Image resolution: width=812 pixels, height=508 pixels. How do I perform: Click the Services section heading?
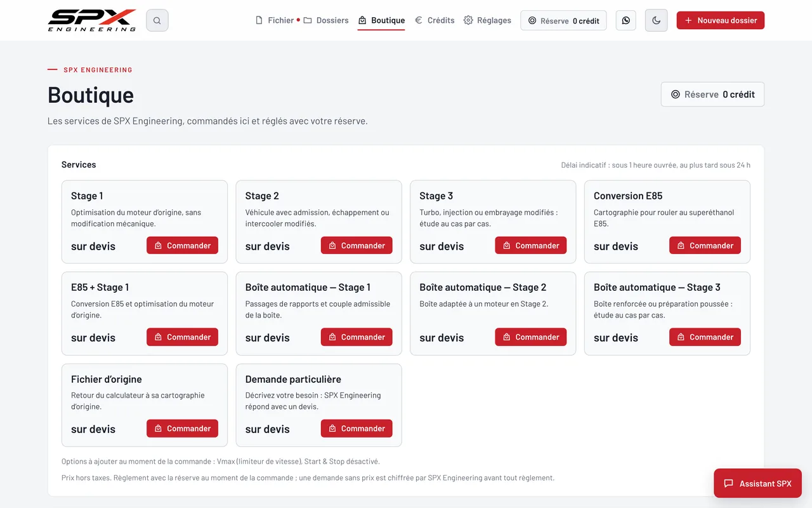pyautogui.click(x=79, y=164)
